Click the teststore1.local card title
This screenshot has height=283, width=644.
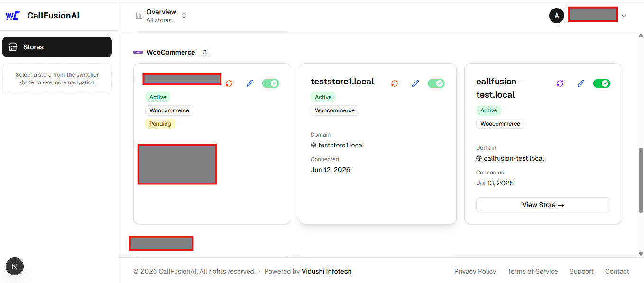tap(342, 82)
